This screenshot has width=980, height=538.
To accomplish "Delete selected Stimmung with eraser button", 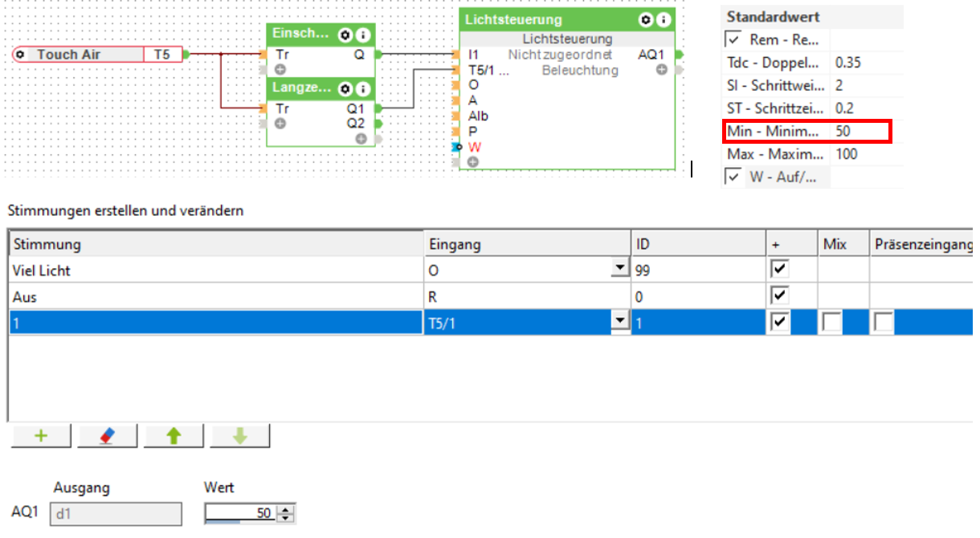I will point(108,435).
